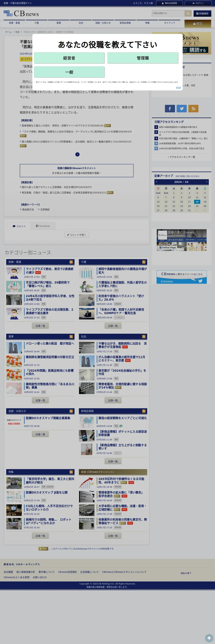
Task: Open article ドローン使った薬の配送 都が実証へ
Action: click(x=50, y=344)
